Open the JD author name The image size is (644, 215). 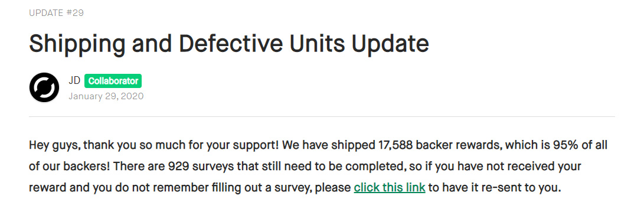[x=74, y=80]
